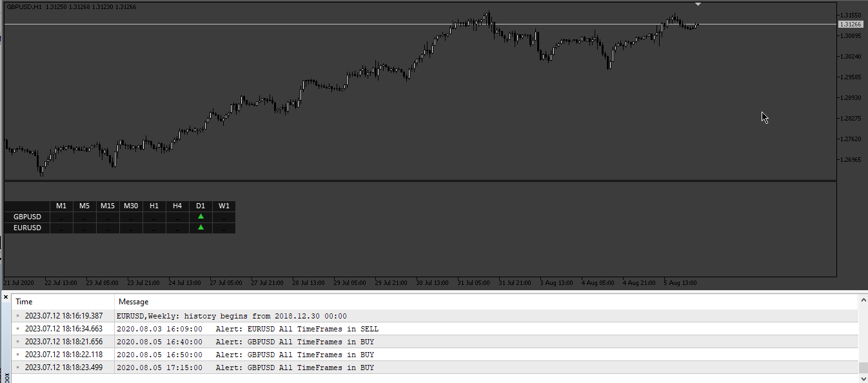Click the EURUSD M30 dash cell
The height and width of the screenshot is (383, 868).
131,228
